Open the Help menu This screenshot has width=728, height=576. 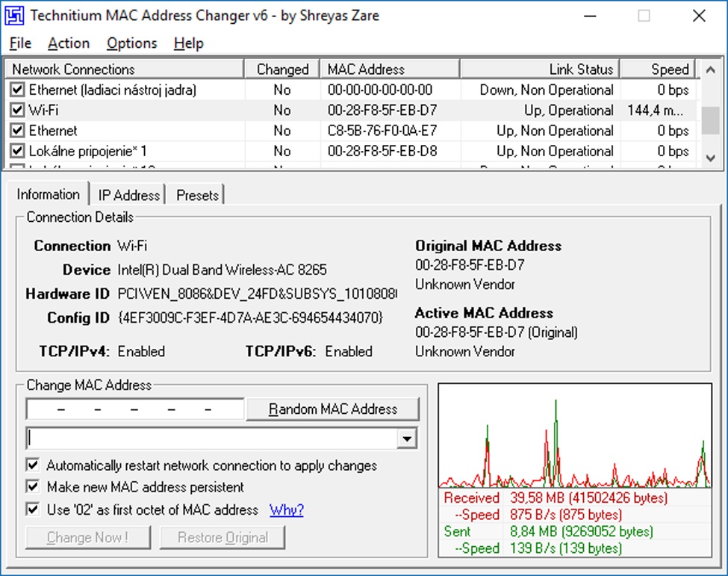tap(188, 43)
